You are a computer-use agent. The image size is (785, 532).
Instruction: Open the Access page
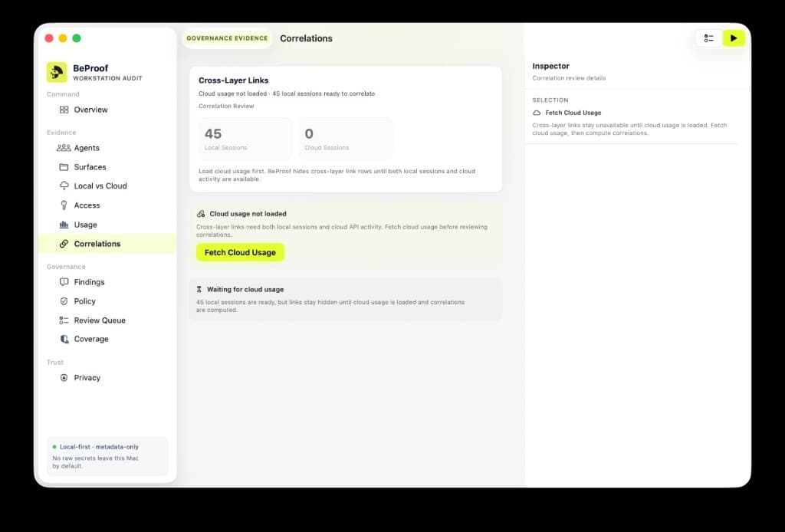(x=107, y=205)
